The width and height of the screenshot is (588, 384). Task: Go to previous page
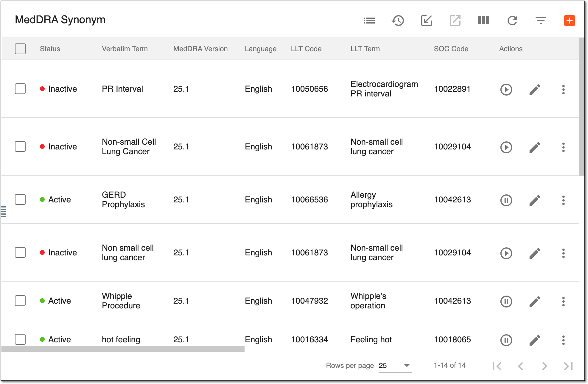pos(521,366)
